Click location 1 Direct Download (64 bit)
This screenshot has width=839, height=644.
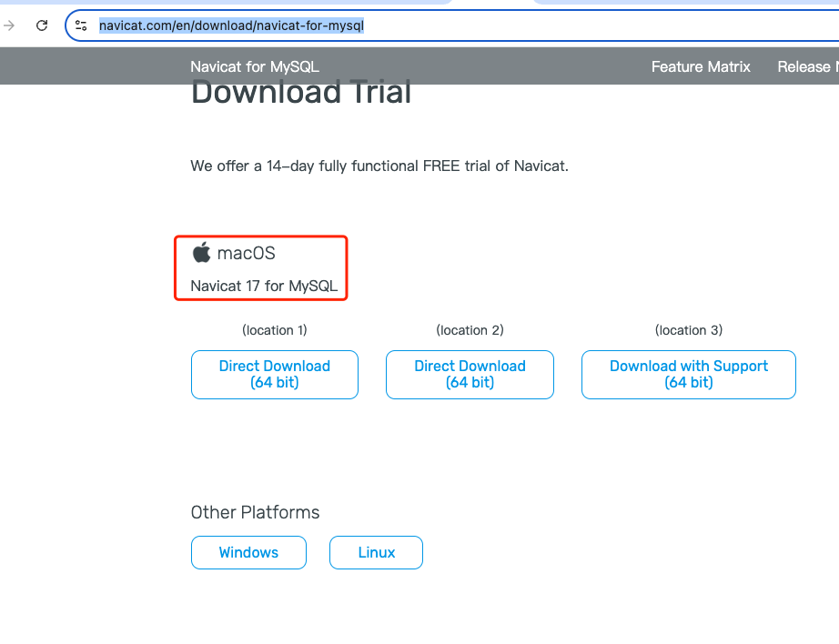[275, 375]
